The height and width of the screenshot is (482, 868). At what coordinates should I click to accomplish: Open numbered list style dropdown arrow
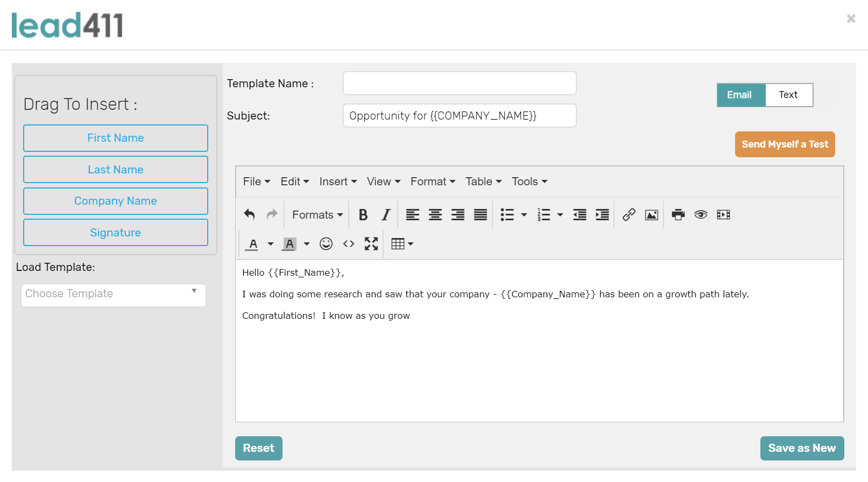(x=560, y=215)
